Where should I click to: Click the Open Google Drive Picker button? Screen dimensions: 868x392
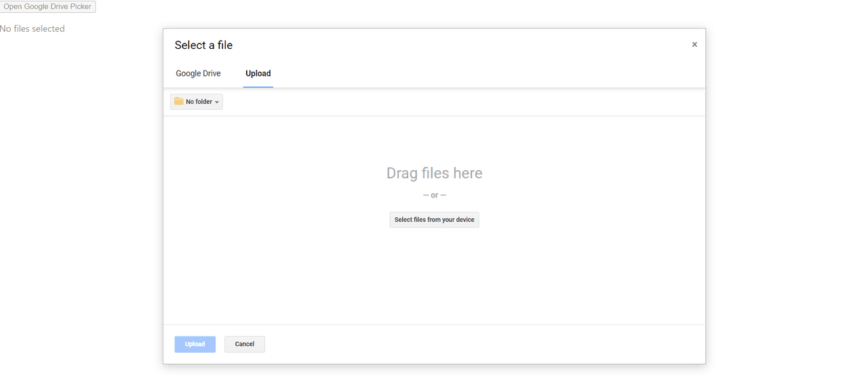pyautogui.click(x=47, y=7)
